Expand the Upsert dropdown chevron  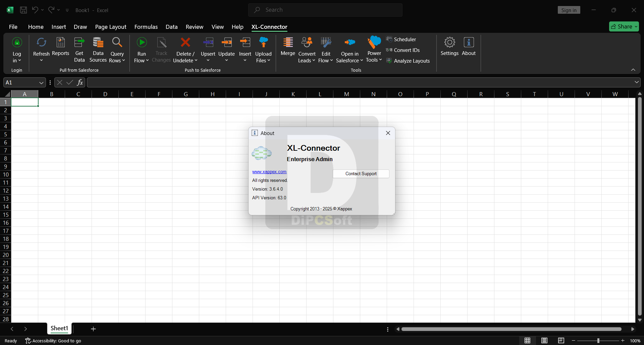point(208,61)
